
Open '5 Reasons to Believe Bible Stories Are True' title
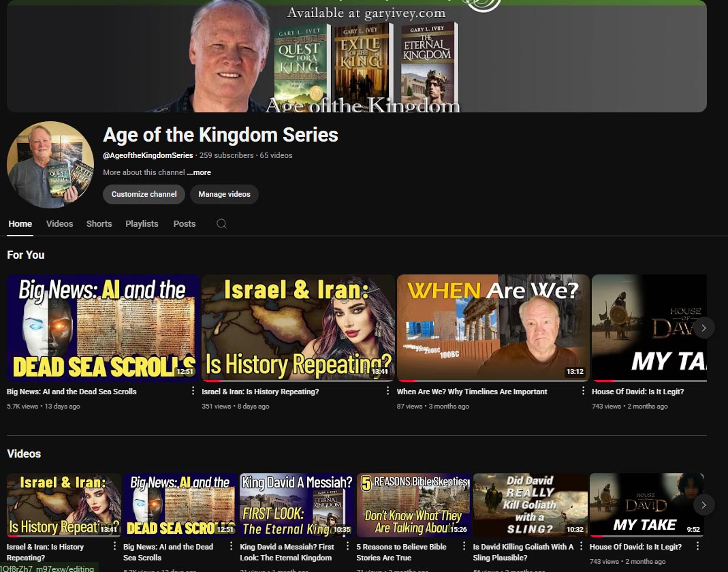point(401,552)
